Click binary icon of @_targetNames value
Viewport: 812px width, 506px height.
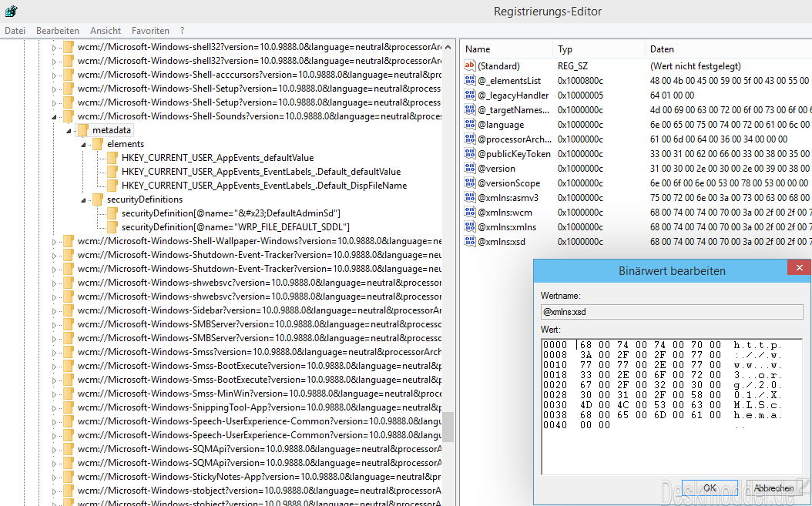pos(470,110)
